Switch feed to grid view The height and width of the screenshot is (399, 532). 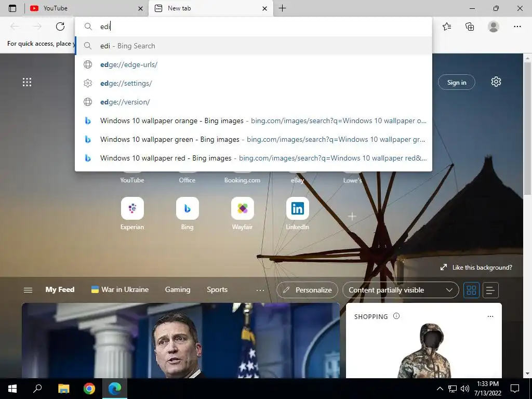tap(471, 290)
